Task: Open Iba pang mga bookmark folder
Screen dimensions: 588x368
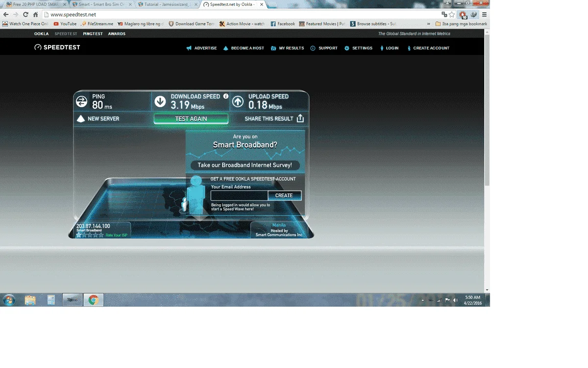Action: click(x=461, y=24)
